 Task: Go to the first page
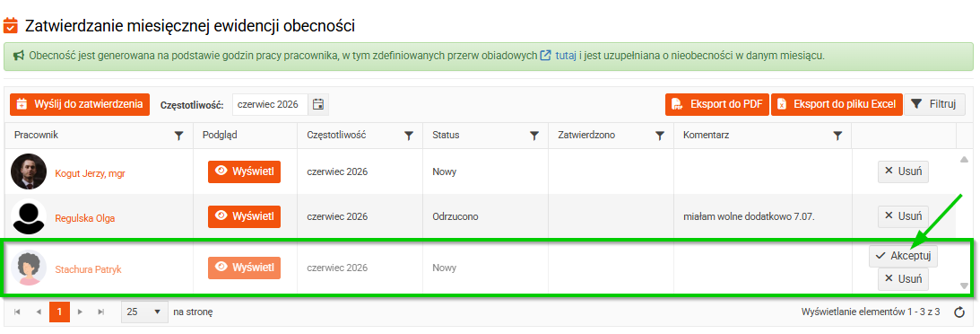pos(17,312)
